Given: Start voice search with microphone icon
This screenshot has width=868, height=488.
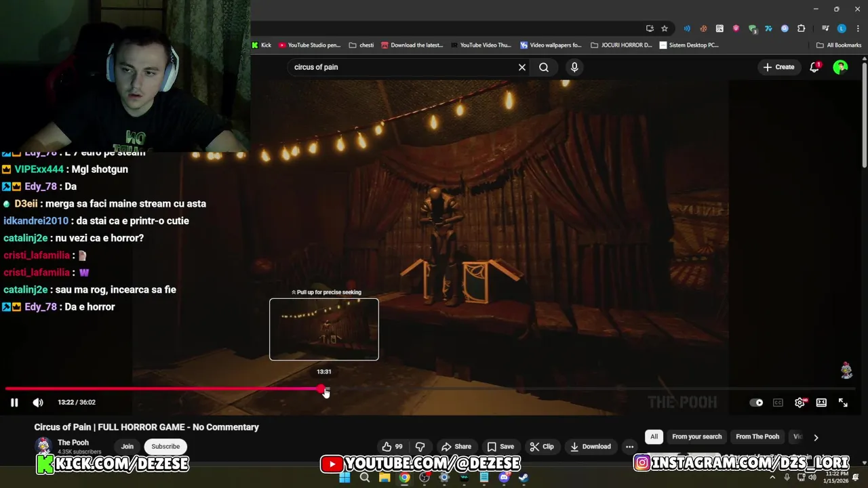Looking at the screenshot, I should [574, 67].
